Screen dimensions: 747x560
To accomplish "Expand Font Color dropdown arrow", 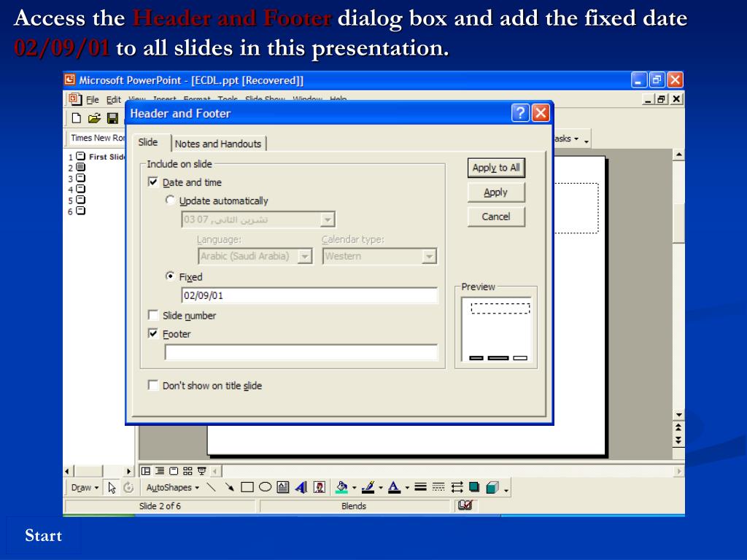I will [407, 488].
